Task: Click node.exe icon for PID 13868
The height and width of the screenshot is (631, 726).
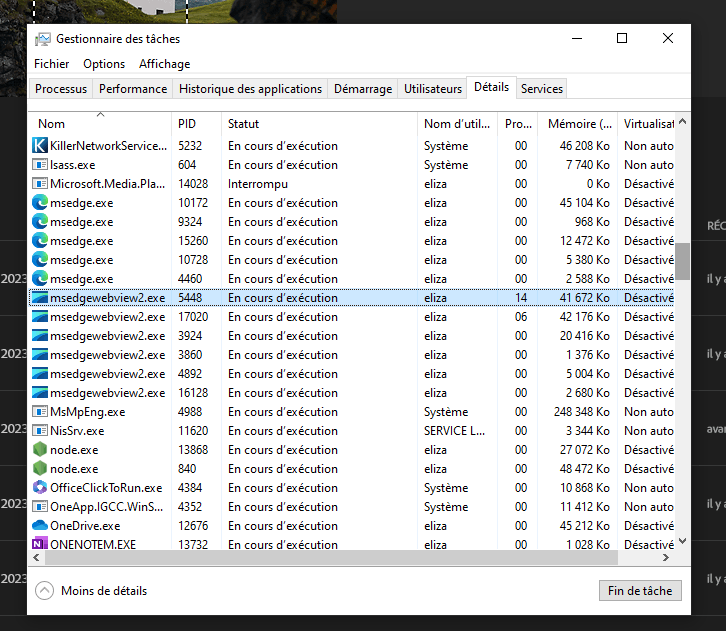Action: pos(40,449)
